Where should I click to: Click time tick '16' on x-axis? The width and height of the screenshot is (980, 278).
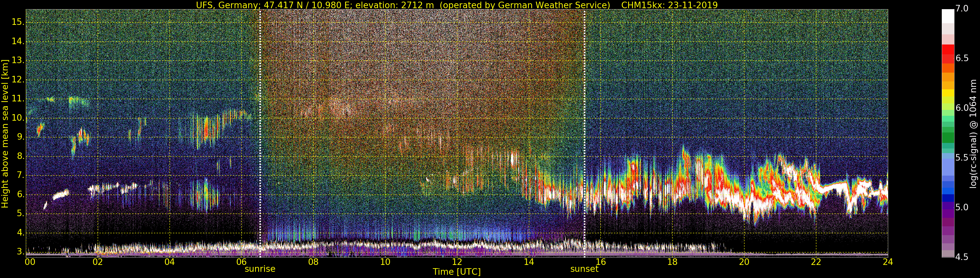coord(601,262)
